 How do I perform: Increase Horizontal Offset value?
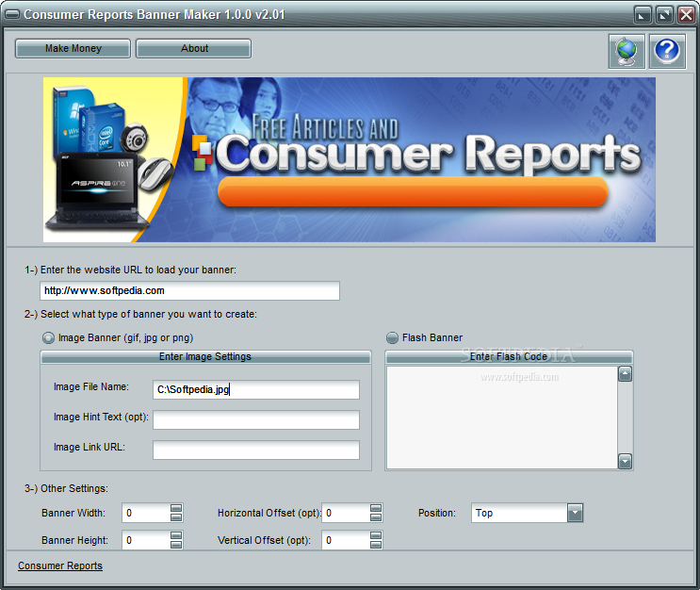376,508
